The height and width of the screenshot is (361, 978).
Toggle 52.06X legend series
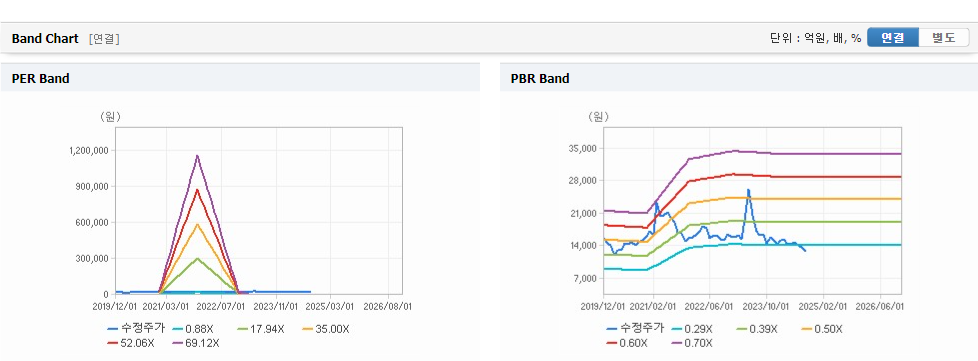[130, 343]
